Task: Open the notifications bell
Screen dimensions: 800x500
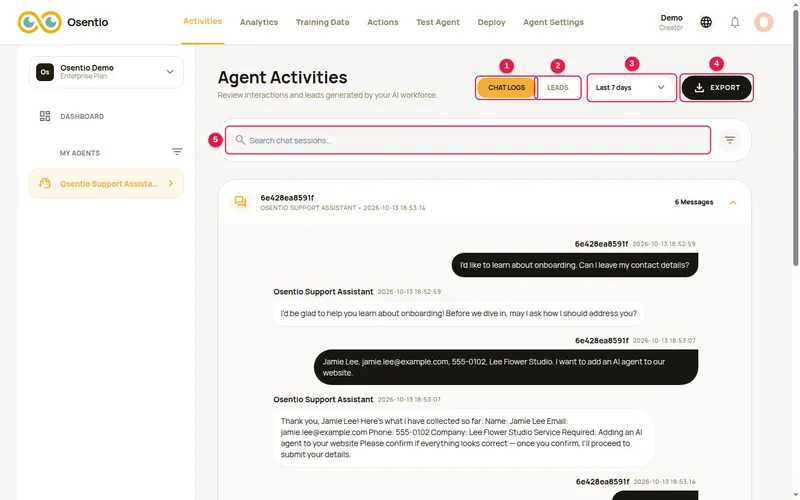Action: pos(735,22)
